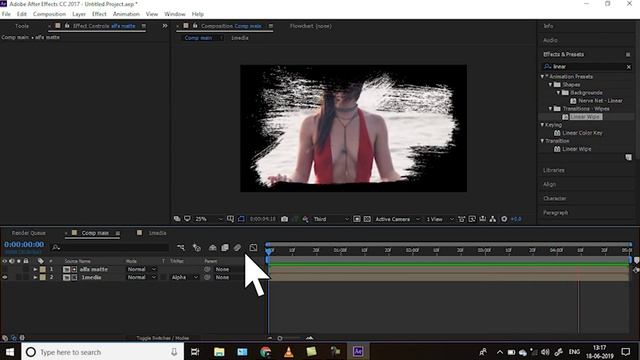Open the Third resolution dropdown
The width and height of the screenshot is (640, 360).
click(x=331, y=219)
